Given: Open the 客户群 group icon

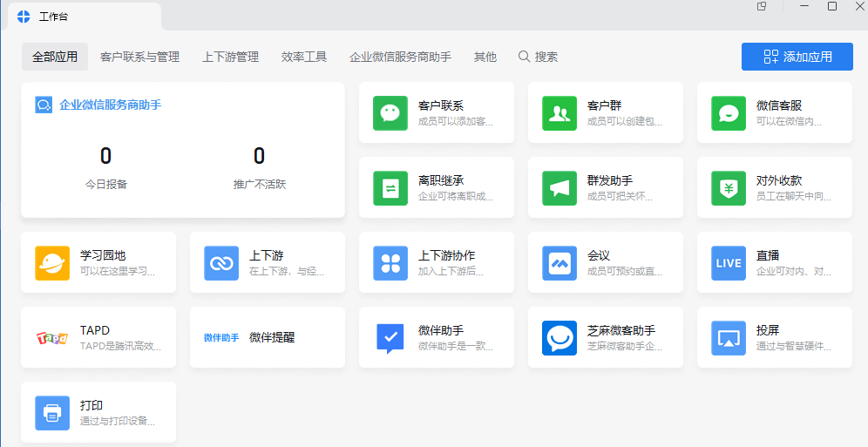Looking at the screenshot, I should [x=559, y=113].
